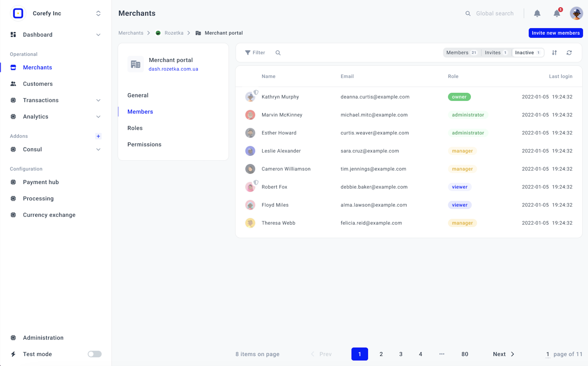The image size is (588, 366).
Task: Open the Roles section tab
Action: 135,128
